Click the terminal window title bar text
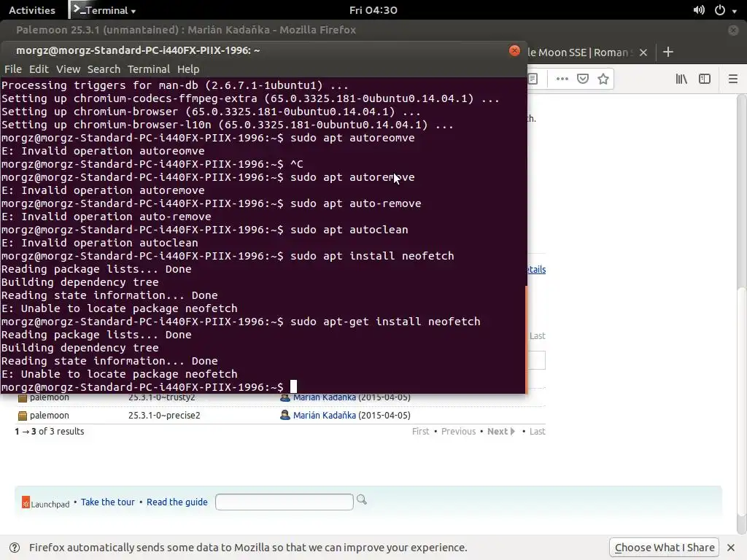Image resolution: width=747 pixels, height=560 pixels. (138, 50)
